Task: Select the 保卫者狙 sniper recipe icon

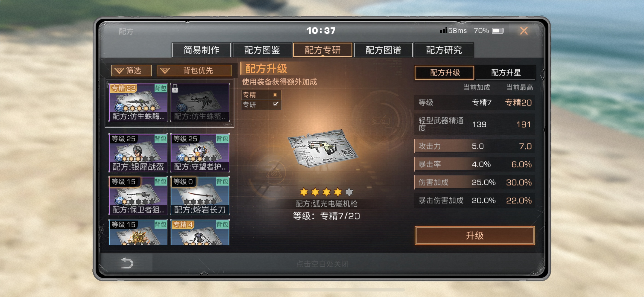Action: click(138, 196)
